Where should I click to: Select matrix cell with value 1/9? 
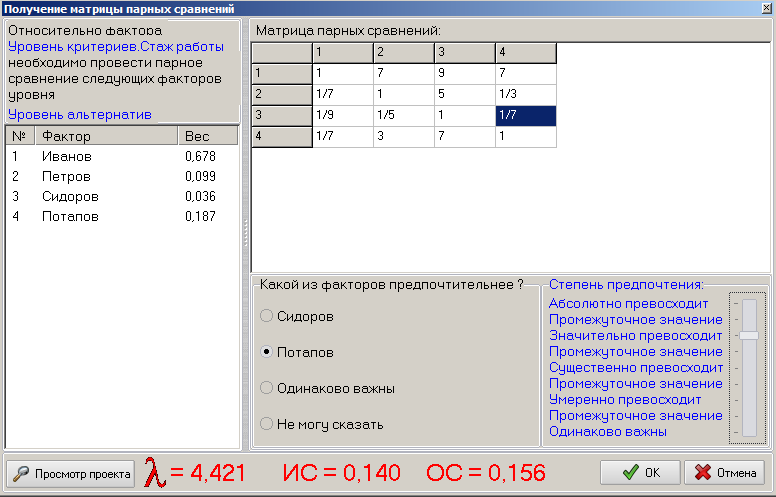(x=343, y=115)
